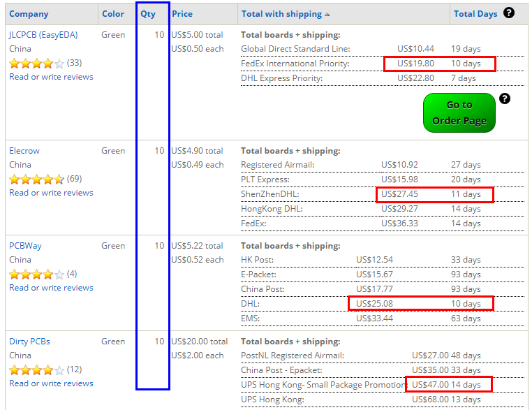
Task: Sort by Company column header
Action: click(x=29, y=14)
